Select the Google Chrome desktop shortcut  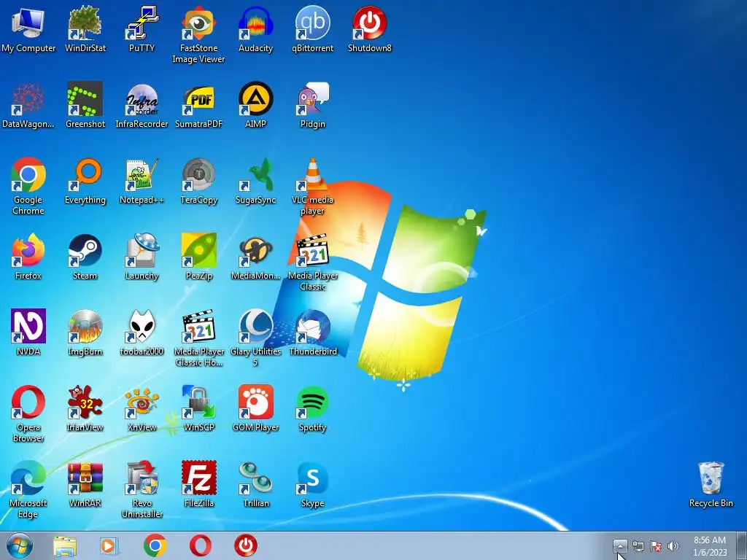(28, 186)
